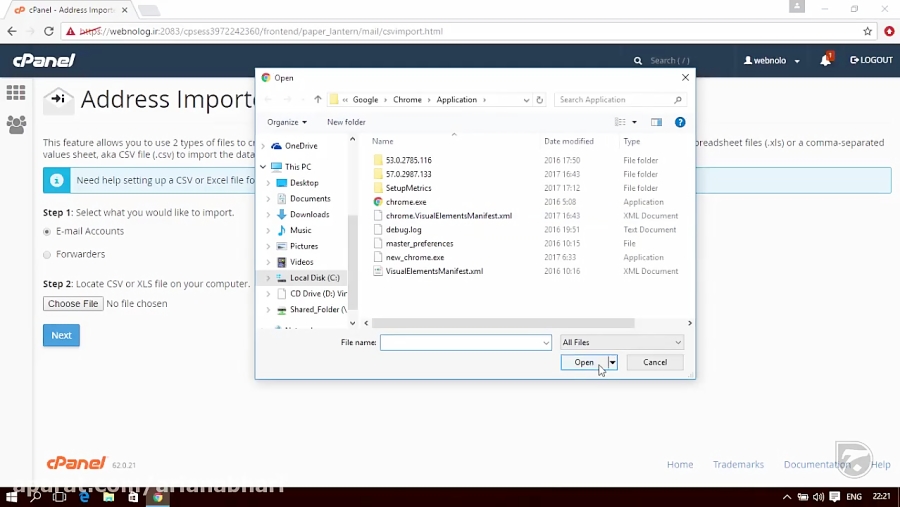
Task: Click the cPanel logo in the header
Action: coord(44,60)
